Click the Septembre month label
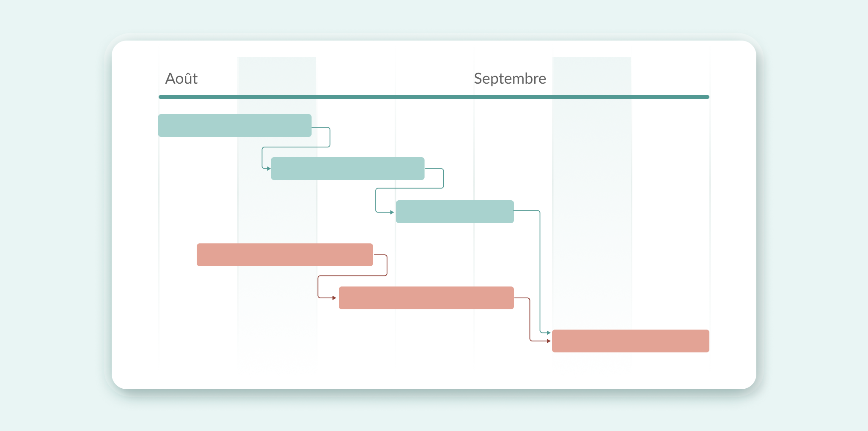This screenshot has width=868, height=431. tap(510, 79)
